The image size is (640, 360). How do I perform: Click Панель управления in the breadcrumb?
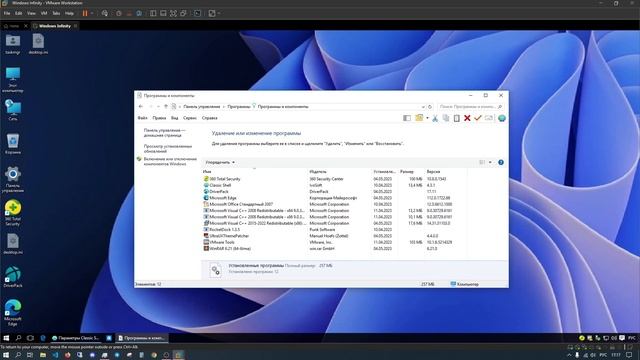coord(202,107)
